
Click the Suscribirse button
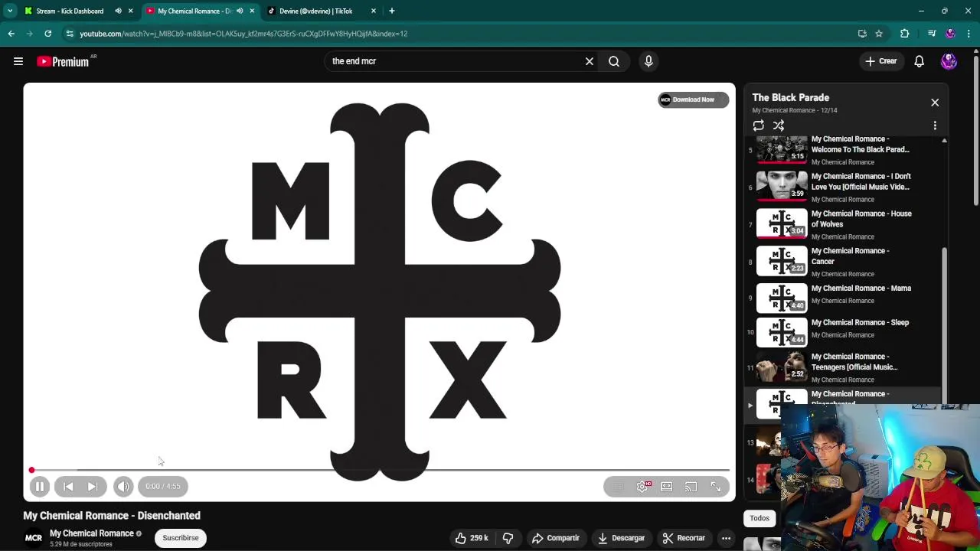pyautogui.click(x=181, y=538)
